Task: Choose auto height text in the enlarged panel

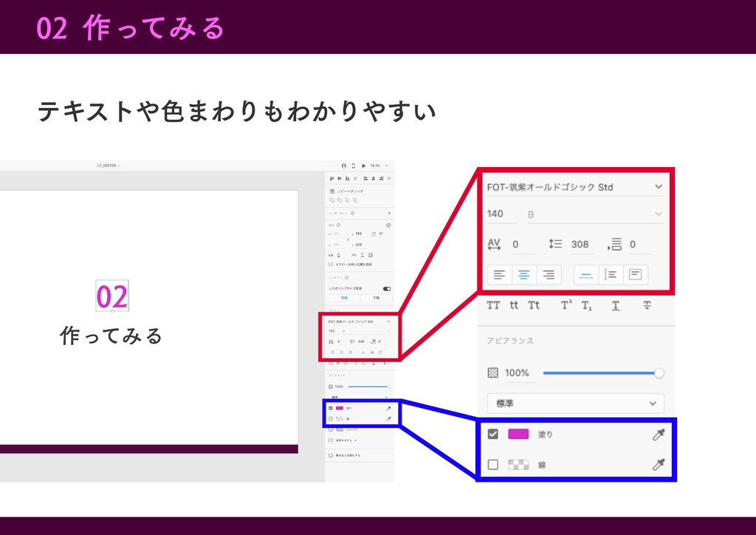Action: click(611, 274)
